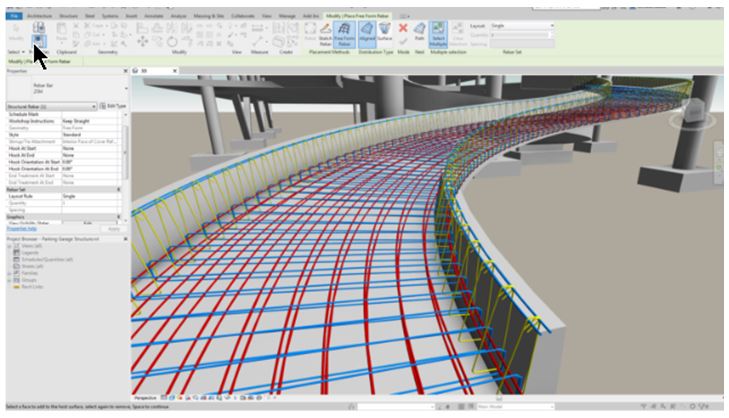Open the Layout dropdown set to Single

click(x=522, y=26)
